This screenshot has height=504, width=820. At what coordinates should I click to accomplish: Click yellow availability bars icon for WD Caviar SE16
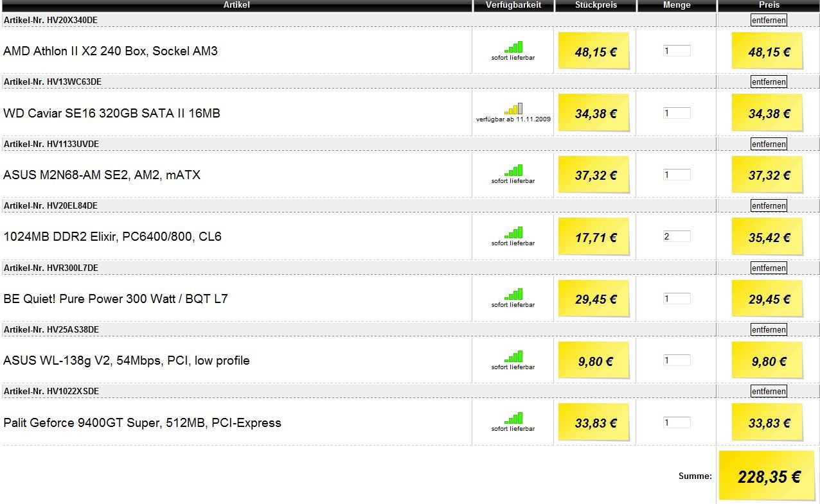[x=513, y=109]
